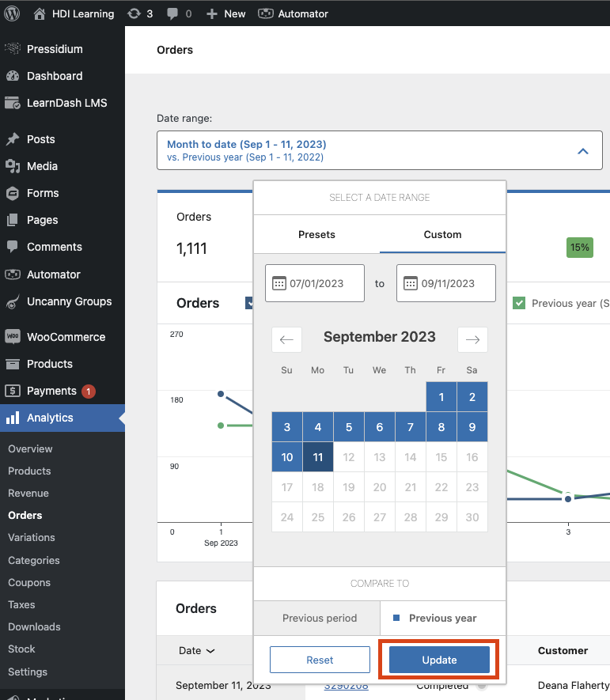The height and width of the screenshot is (700, 610).
Task: Click the WordPress logo icon
Action: tap(13, 13)
